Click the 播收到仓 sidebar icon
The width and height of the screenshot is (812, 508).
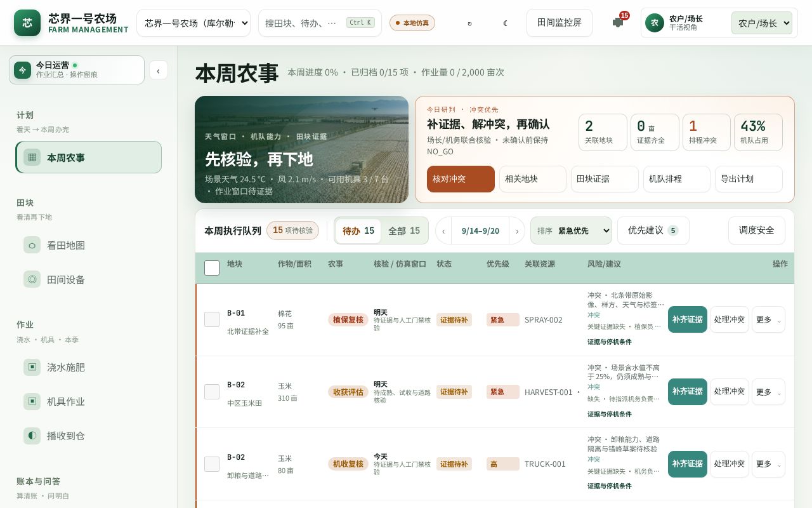point(32,436)
